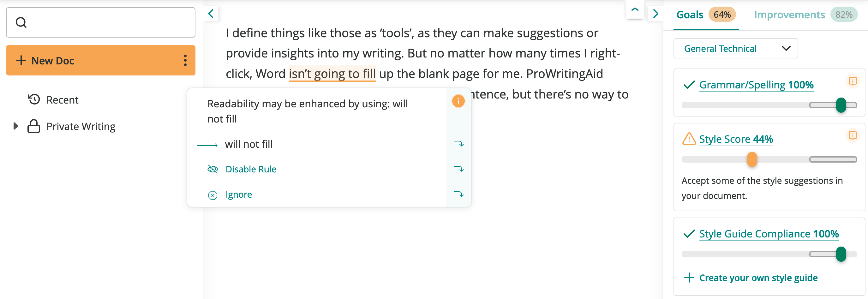Click the search magnifier icon
868x299 pixels.
(21, 23)
